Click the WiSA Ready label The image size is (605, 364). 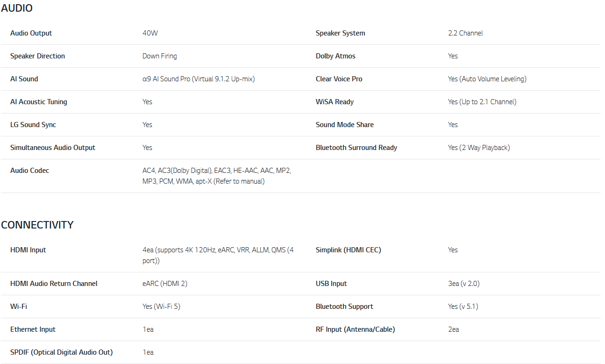[x=335, y=102]
